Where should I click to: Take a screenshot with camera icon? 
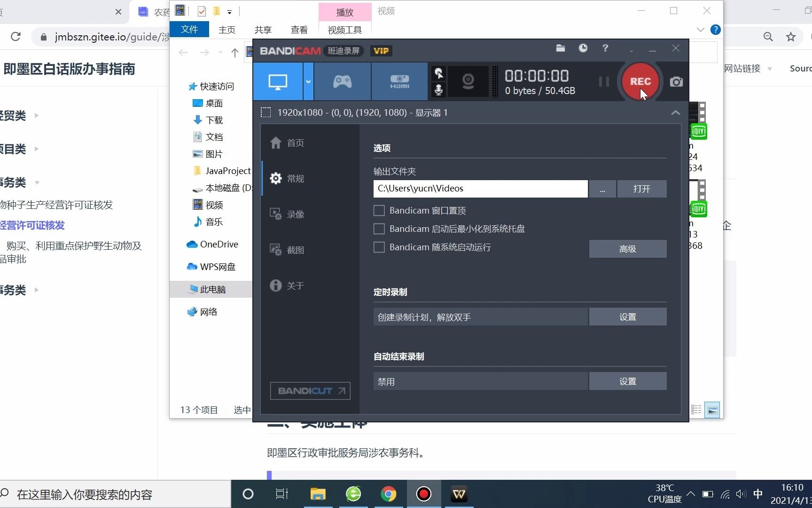coord(676,82)
